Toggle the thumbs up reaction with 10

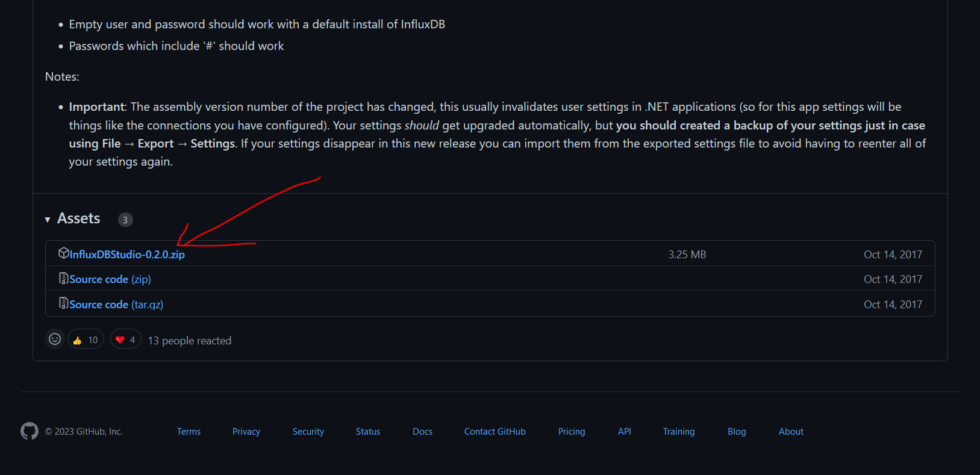coord(86,340)
